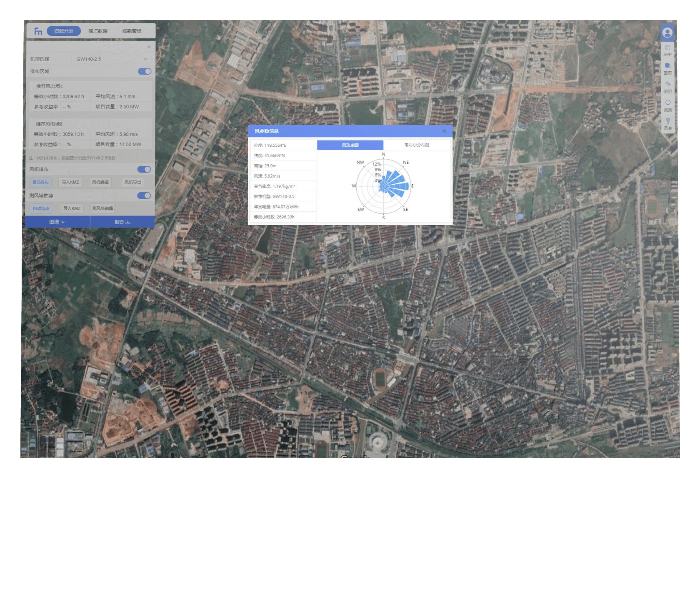This screenshot has height=604, width=700.
Task: Open the 机型选择 GW140-2.5 dropdown
Action: click(111, 59)
